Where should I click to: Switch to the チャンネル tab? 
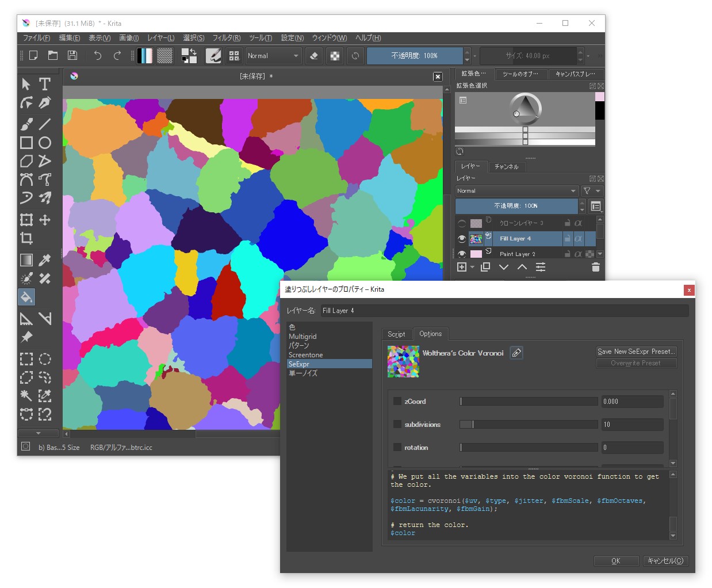[x=507, y=166]
